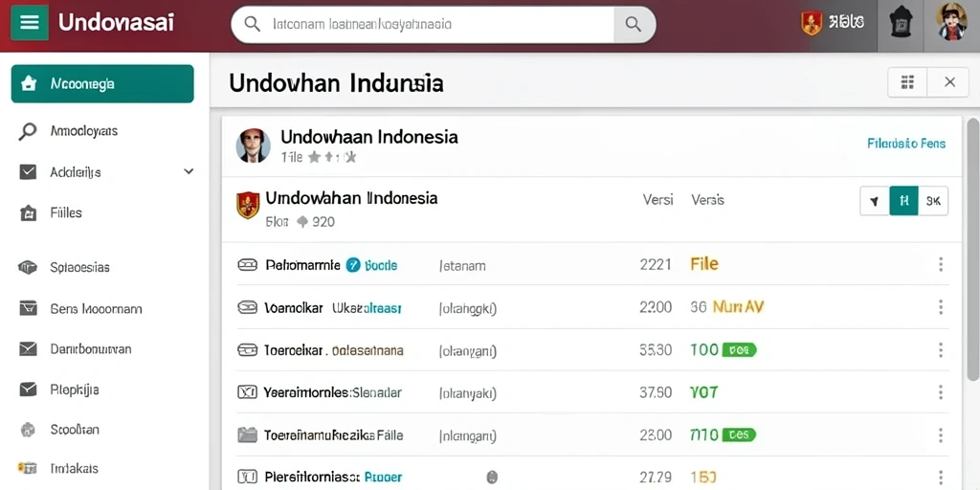Click the green badge in the 2300 row

tap(740, 435)
